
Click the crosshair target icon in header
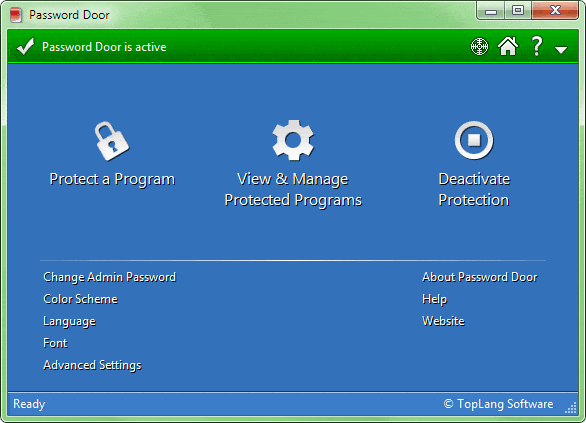(x=479, y=47)
